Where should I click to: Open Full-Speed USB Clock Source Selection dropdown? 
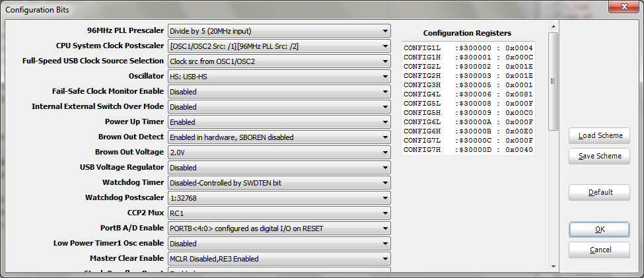click(279, 61)
